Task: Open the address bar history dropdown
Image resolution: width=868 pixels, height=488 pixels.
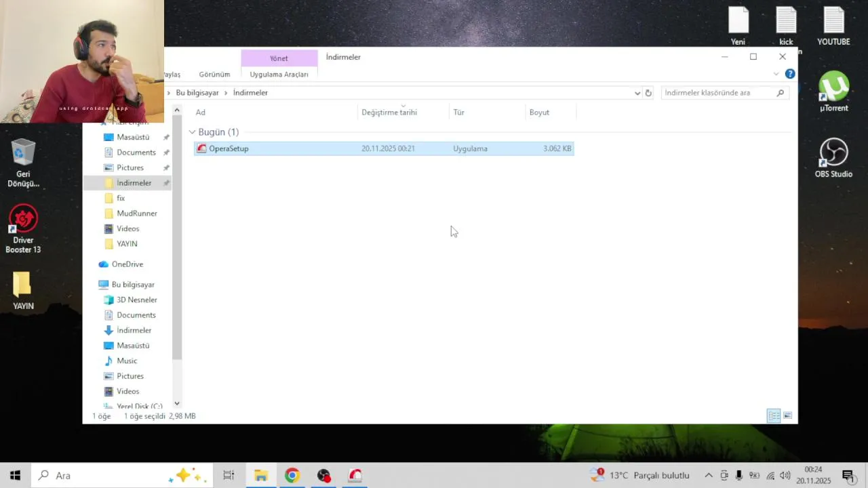Action: [x=637, y=93]
